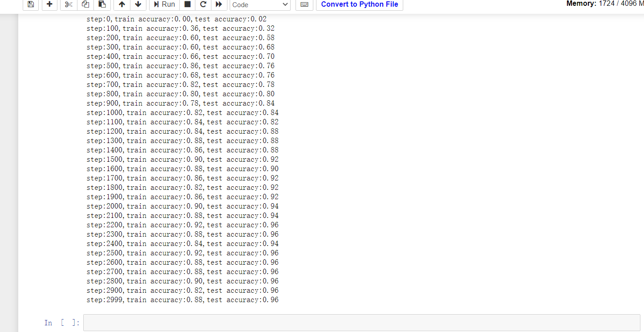Open the Code cell type dropdown
Image resolution: width=644 pixels, height=332 pixels.
260,4
